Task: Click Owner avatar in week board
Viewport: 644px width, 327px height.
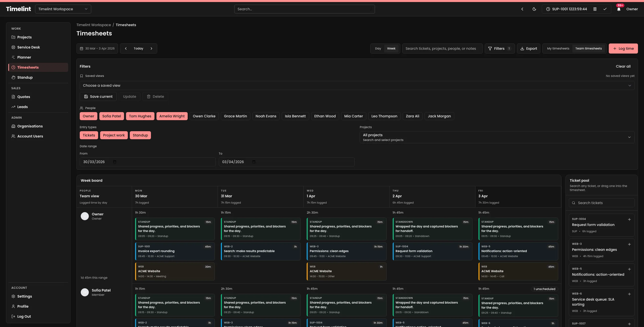Action: (x=85, y=216)
